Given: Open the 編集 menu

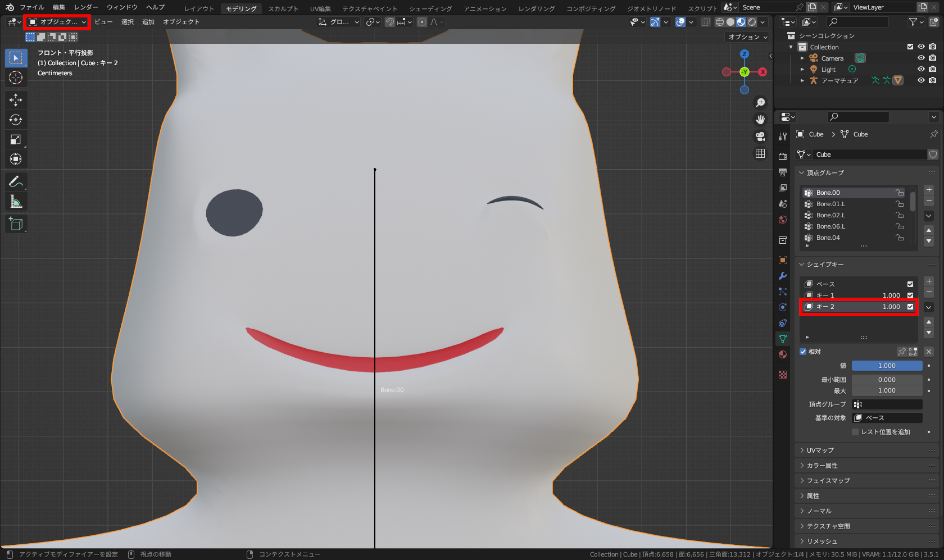Looking at the screenshot, I should pos(59,7).
